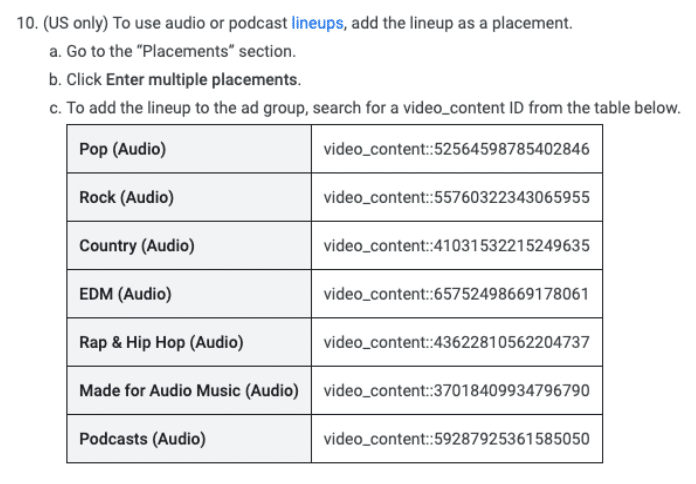Click step c about adding the lineup
The width and height of the screenshot is (696, 484).
pos(370,107)
